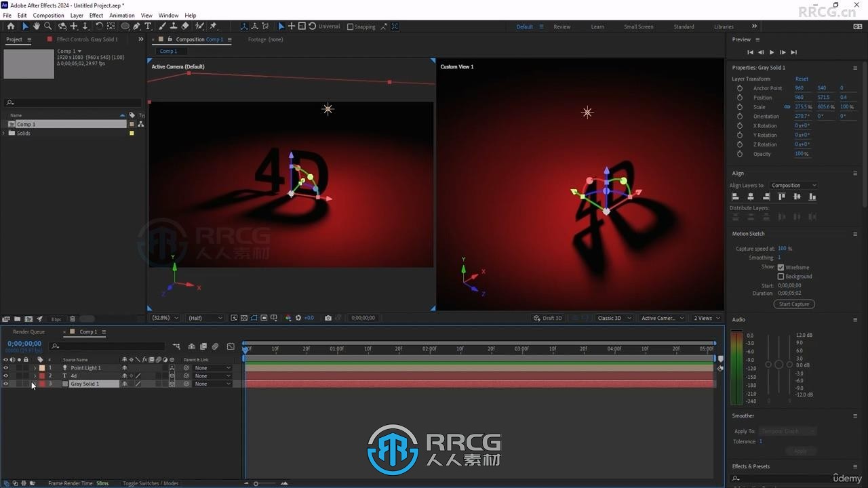Choose the Local Axis mode icon
The width and height of the screenshot is (868, 488).
point(243,26)
